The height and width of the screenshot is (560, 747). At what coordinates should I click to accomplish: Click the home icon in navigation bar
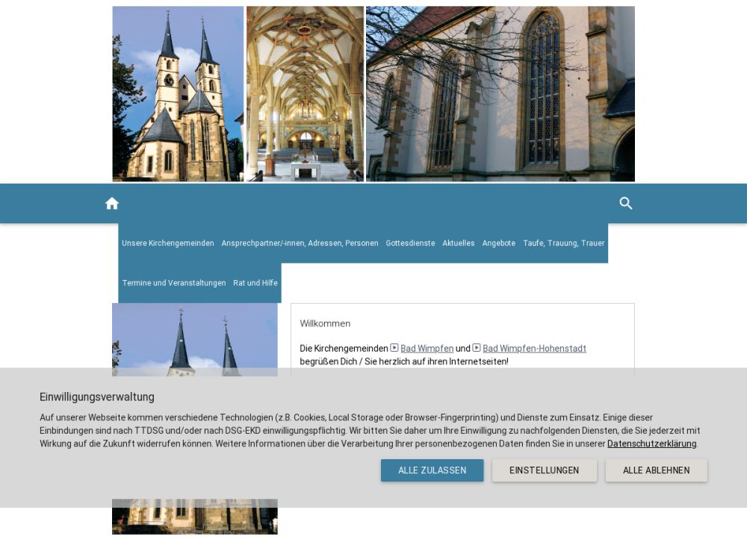coord(112,204)
